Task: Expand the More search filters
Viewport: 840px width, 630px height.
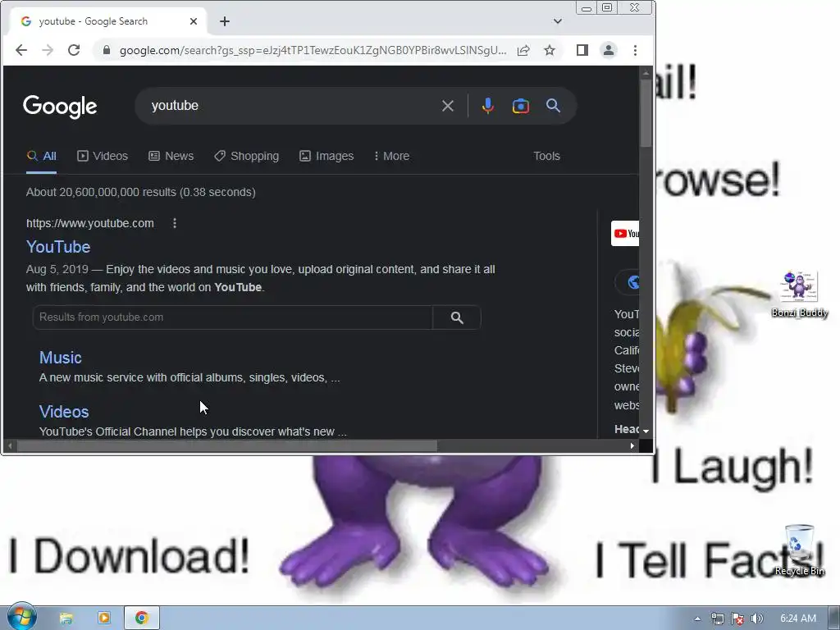Action: click(x=391, y=156)
